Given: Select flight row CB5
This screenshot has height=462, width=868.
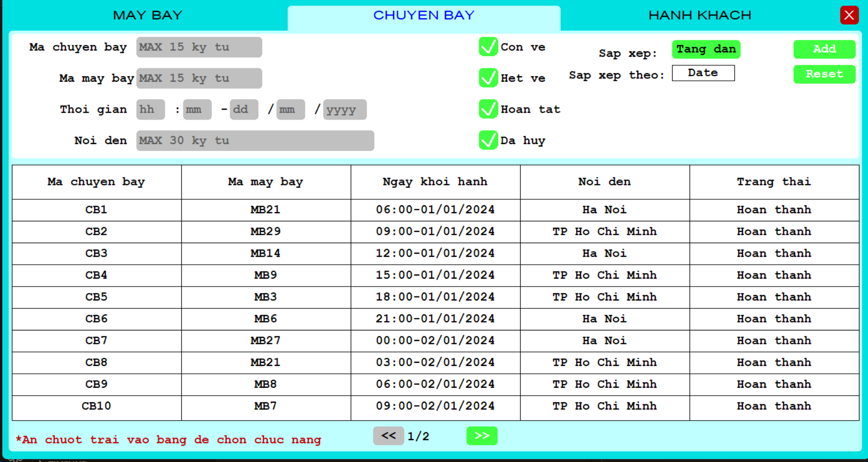Looking at the screenshot, I should 435,298.
